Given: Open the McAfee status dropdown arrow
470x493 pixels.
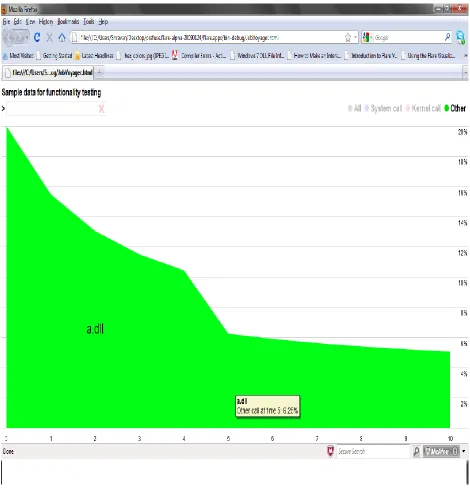Looking at the screenshot, I should (x=464, y=451).
